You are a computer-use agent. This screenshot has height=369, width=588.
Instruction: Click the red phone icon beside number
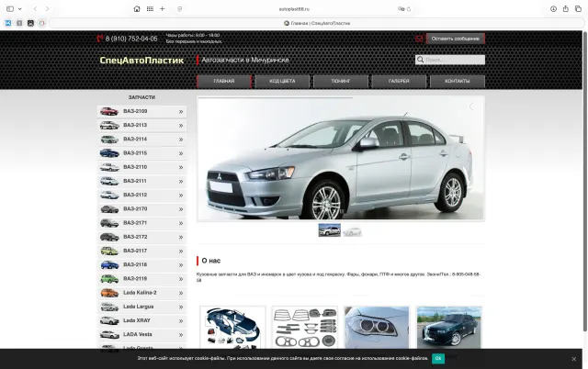tap(100, 39)
